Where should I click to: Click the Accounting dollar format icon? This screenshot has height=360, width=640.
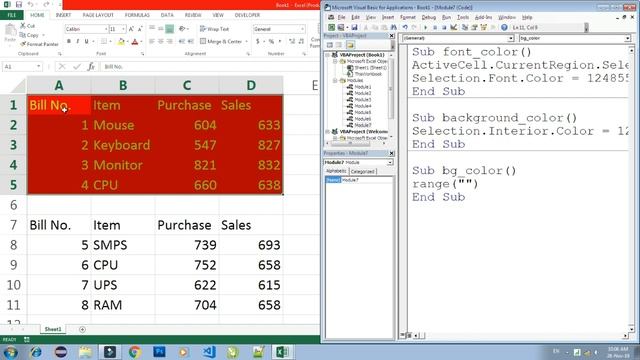258,41
